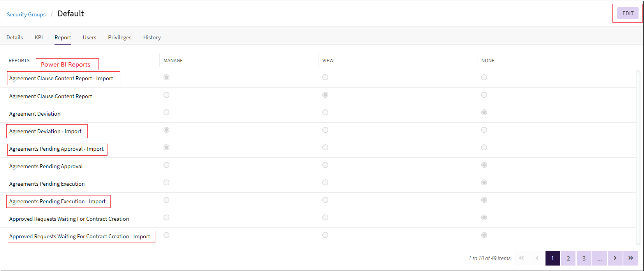Choose Manage for Agreements Pending Execution
Viewport: 644px width, 271px height.
[166, 183]
